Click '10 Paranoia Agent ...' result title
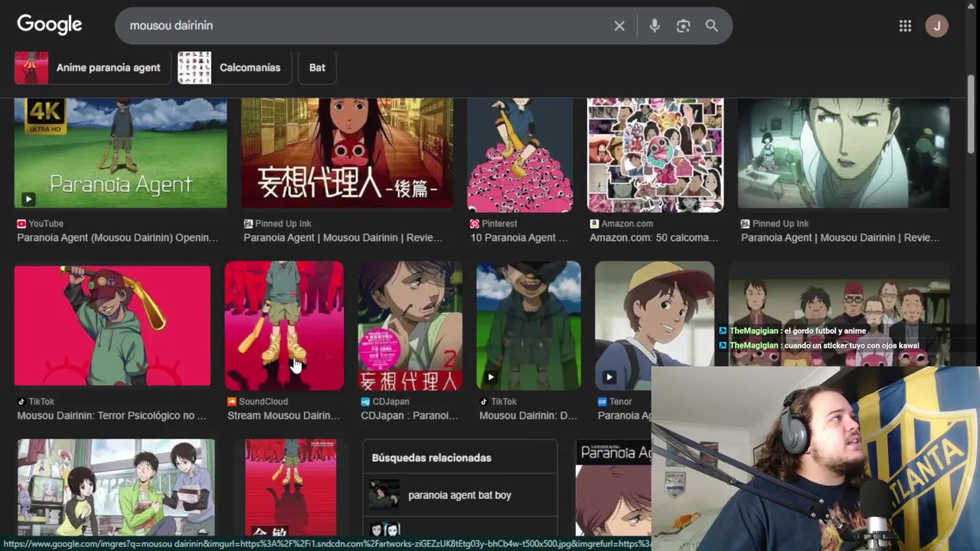Screen dimensions: 980x551 (x=519, y=238)
